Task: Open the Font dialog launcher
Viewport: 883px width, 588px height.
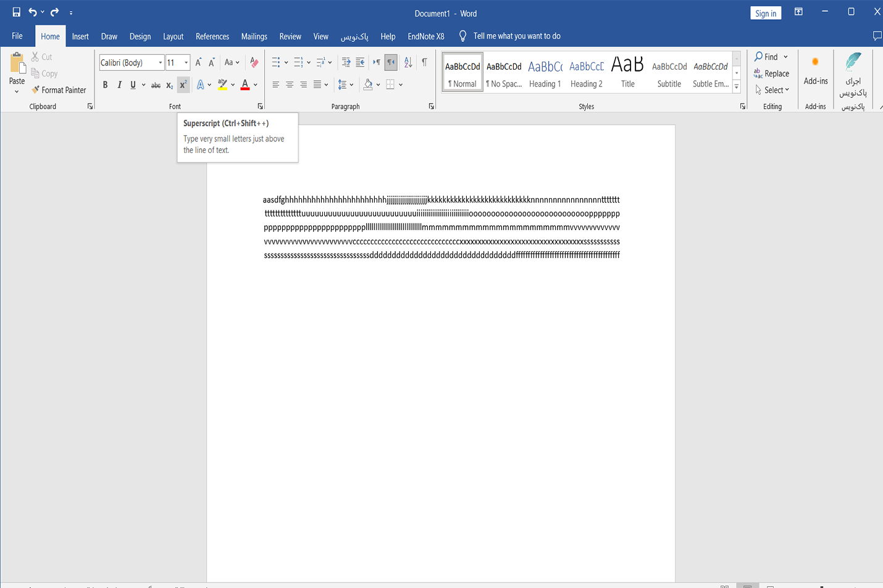Action: coord(260,107)
